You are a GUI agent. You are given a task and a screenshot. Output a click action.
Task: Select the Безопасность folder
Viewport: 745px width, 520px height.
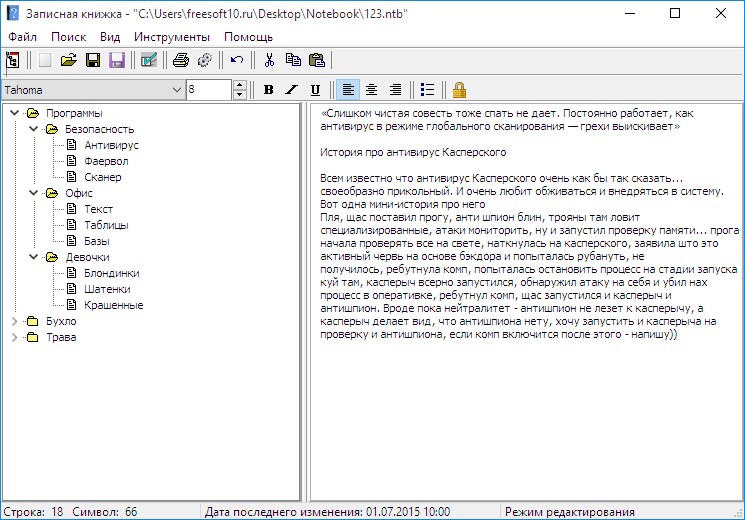(99, 129)
